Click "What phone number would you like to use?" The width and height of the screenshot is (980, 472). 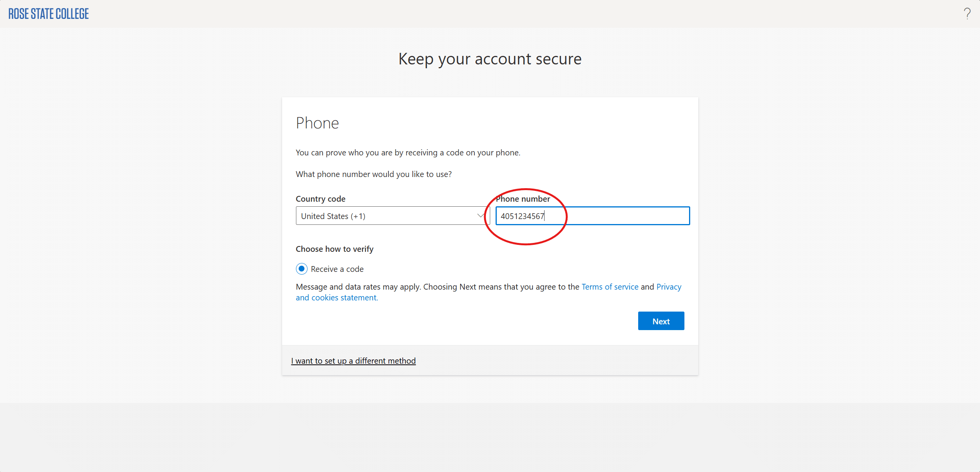pos(373,174)
